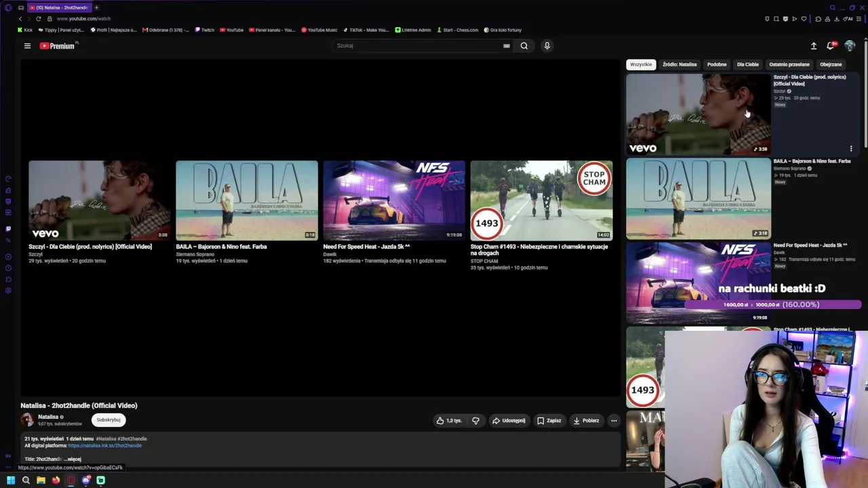Viewport: 868px width, 488px height.
Task: Open sidebar Need For Speed Heat thumbnail
Action: (x=698, y=283)
